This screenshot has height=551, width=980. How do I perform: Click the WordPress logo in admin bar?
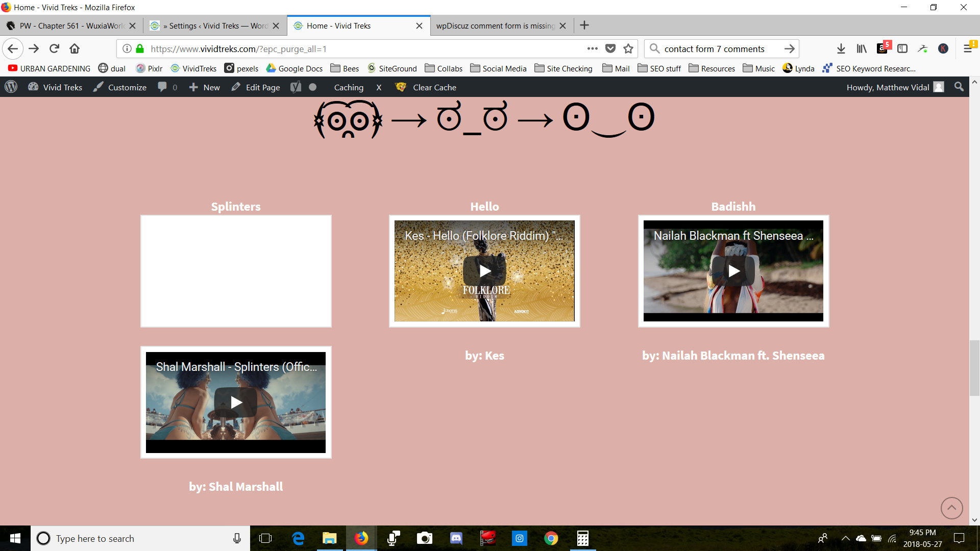pyautogui.click(x=11, y=87)
